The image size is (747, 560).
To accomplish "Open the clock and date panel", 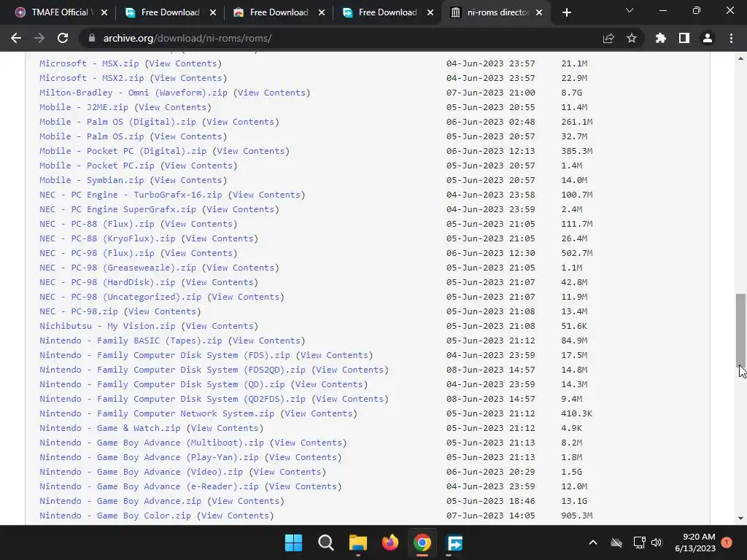I will [x=695, y=542].
